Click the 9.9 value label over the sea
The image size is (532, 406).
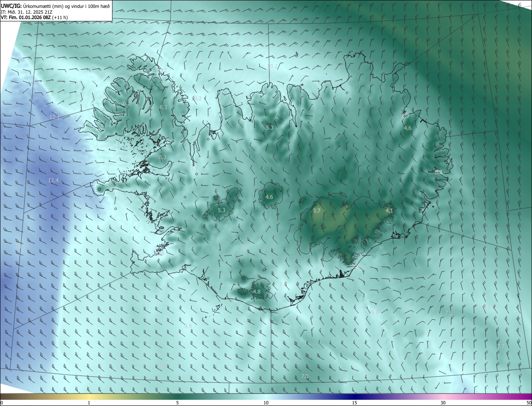point(188,326)
